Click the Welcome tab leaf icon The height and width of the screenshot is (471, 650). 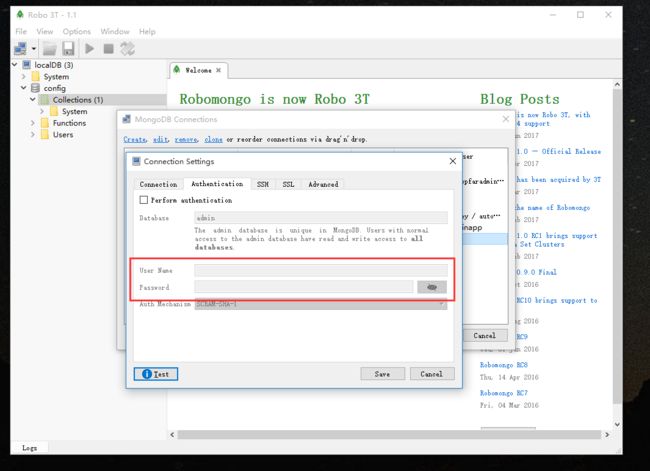pos(177,70)
